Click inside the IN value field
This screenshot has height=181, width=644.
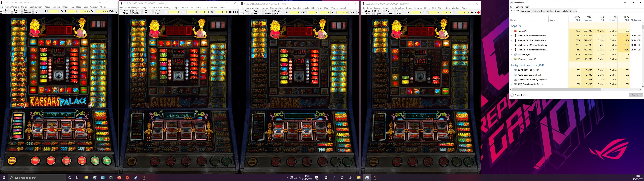(x=55, y=11)
